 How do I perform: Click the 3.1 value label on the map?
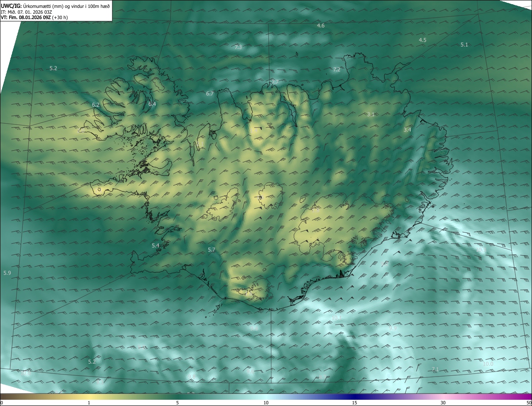click(x=371, y=115)
